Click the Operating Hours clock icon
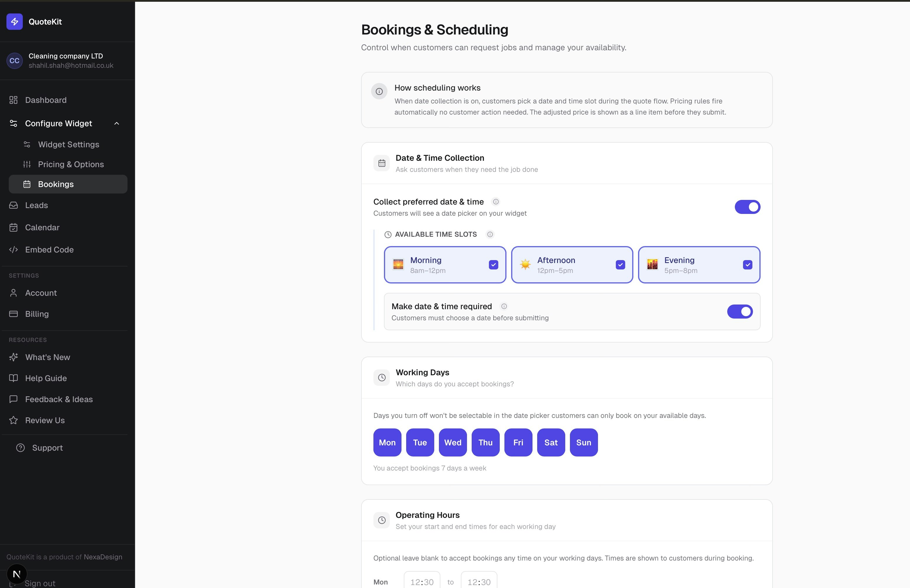Image resolution: width=910 pixels, height=588 pixels. point(382,520)
